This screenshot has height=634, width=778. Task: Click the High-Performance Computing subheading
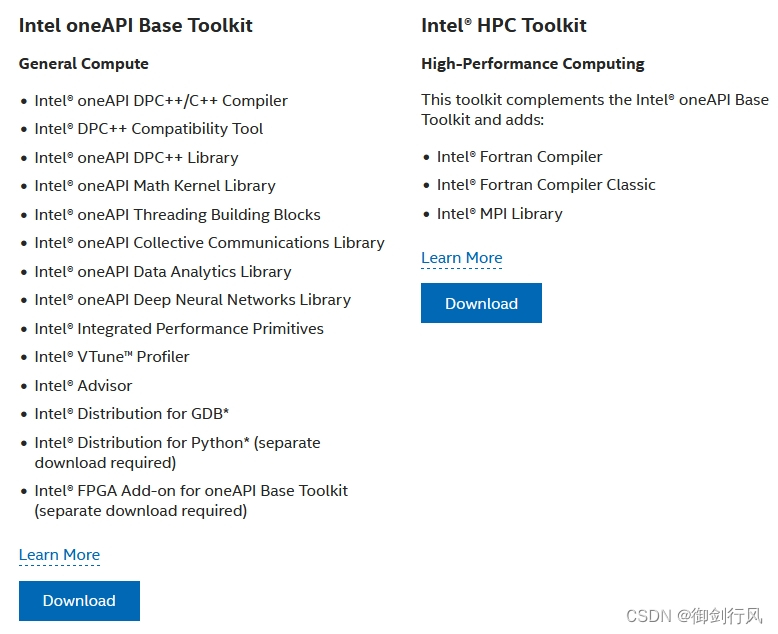[x=532, y=63]
